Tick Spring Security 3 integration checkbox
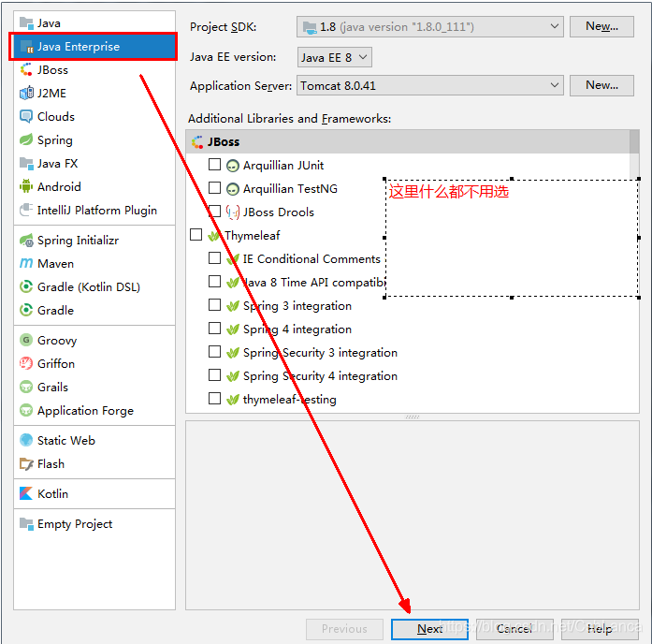The width and height of the screenshot is (652, 644). click(x=214, y=352)
